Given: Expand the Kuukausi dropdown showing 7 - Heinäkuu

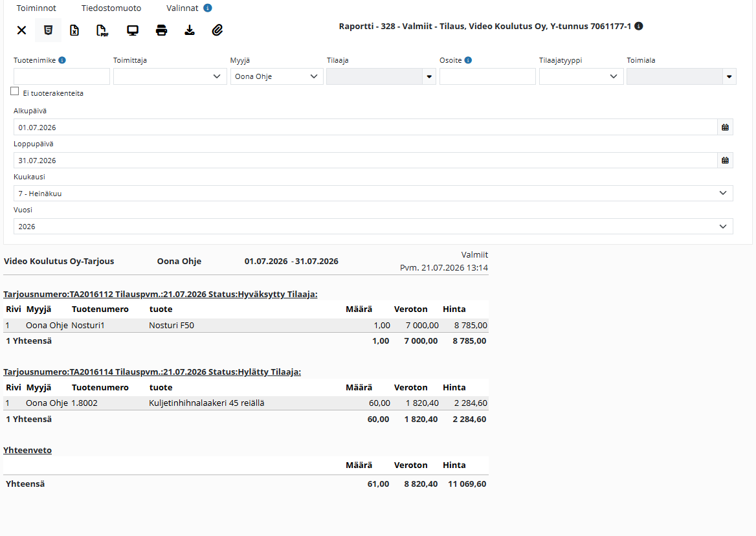Looking at the screenshot, I should click(373, 194).
